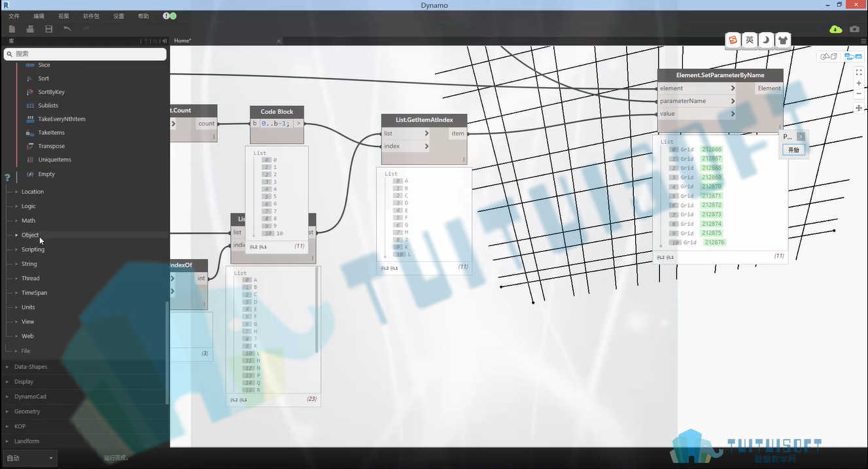This screenshot has height=469, width=868.
Task: Pick the Sublists node icon
Action: (30, 105)
